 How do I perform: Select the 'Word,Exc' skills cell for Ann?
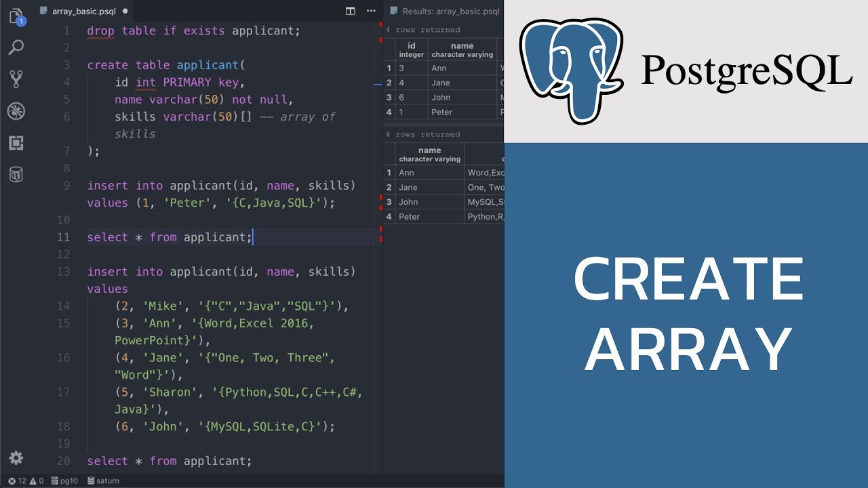point(484,173)
